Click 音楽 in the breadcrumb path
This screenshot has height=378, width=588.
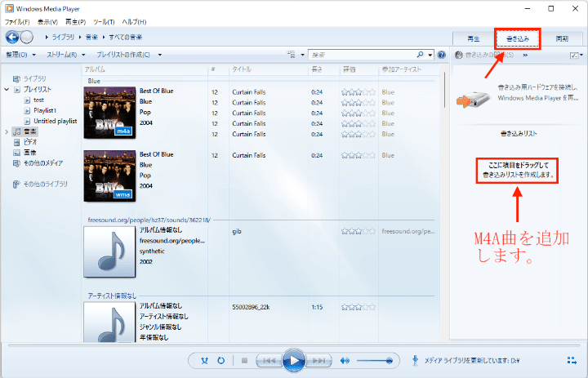click(91, 37)
